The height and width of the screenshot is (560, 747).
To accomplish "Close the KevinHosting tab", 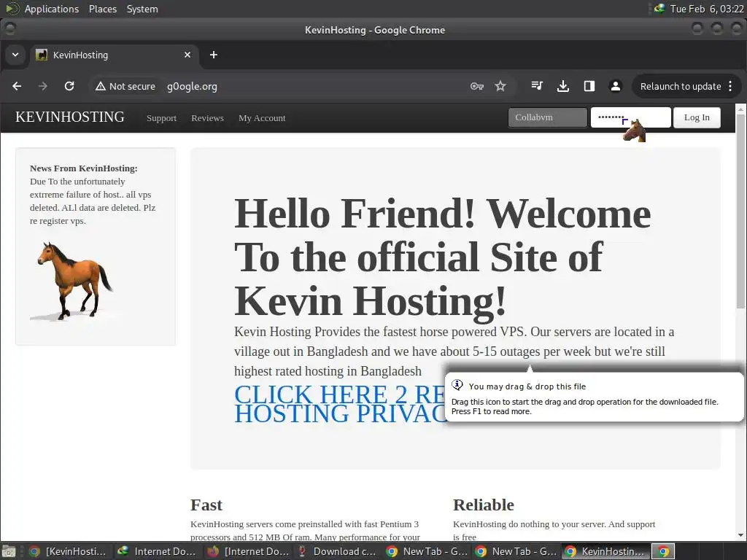I will click(187, 55).
